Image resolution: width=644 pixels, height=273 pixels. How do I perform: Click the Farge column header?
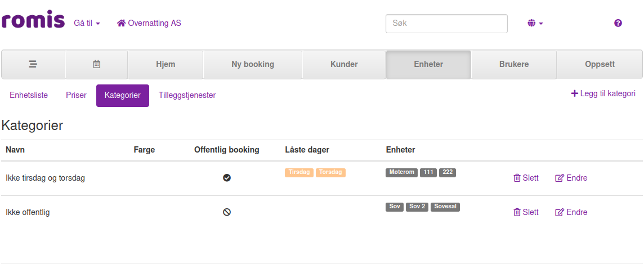pyautogui.click(x=144, y=150)
